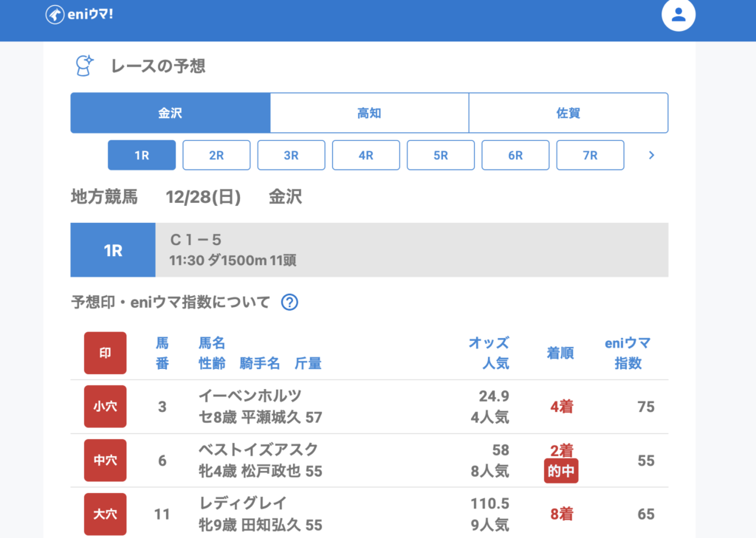This screenshot has width=756, height=538.
Task: Click the 中穴 prediction mark badge
Action: pyautogui.click(x=105, y=461)
